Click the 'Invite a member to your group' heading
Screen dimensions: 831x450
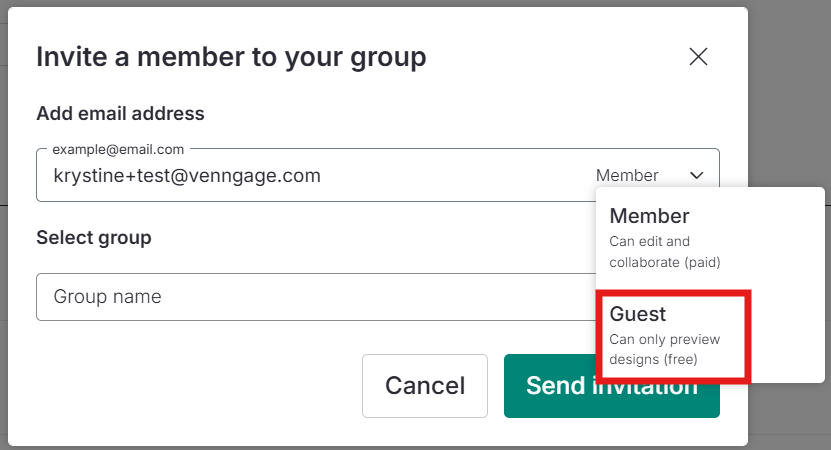(x=231, y=57)
